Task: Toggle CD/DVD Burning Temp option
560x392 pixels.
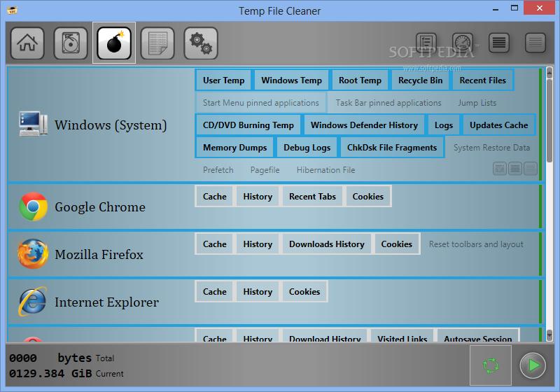Action: [x=248, y=125]
